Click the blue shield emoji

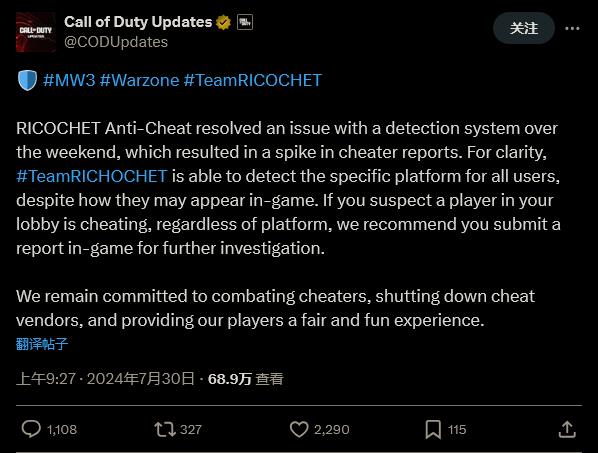coord(27,80)
